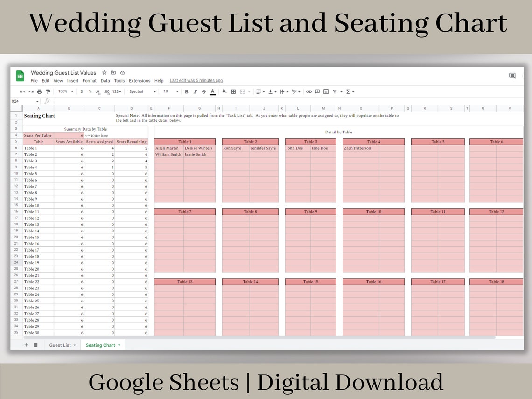Open the Borders tool

[233, 91]
